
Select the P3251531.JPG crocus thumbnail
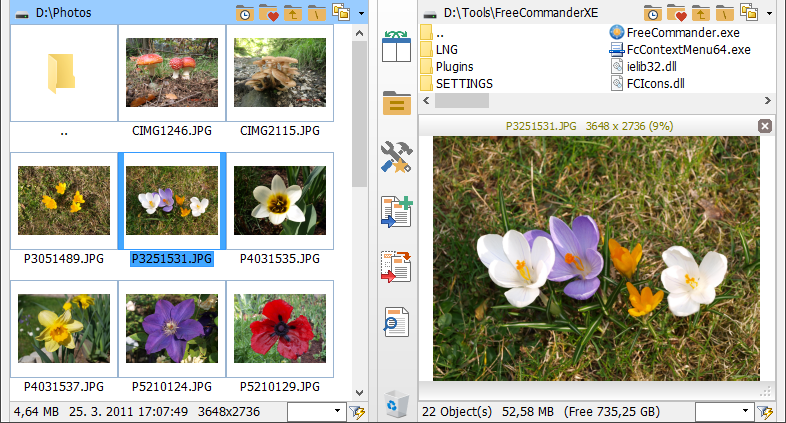coord(172,200)
